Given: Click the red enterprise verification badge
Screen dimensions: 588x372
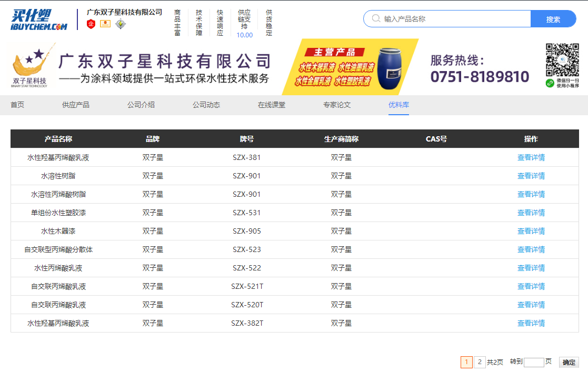Looking at the screenshot, I should coord(91,24).
